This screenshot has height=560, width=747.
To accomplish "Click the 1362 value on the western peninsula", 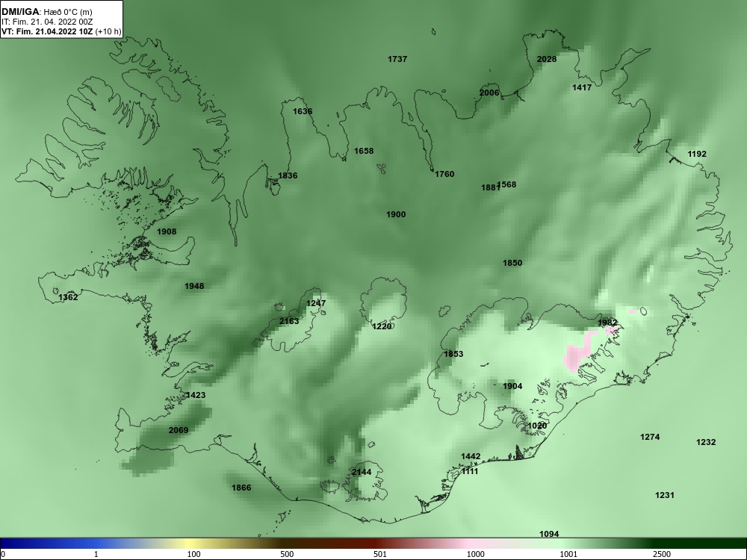I will click(68, 297).
